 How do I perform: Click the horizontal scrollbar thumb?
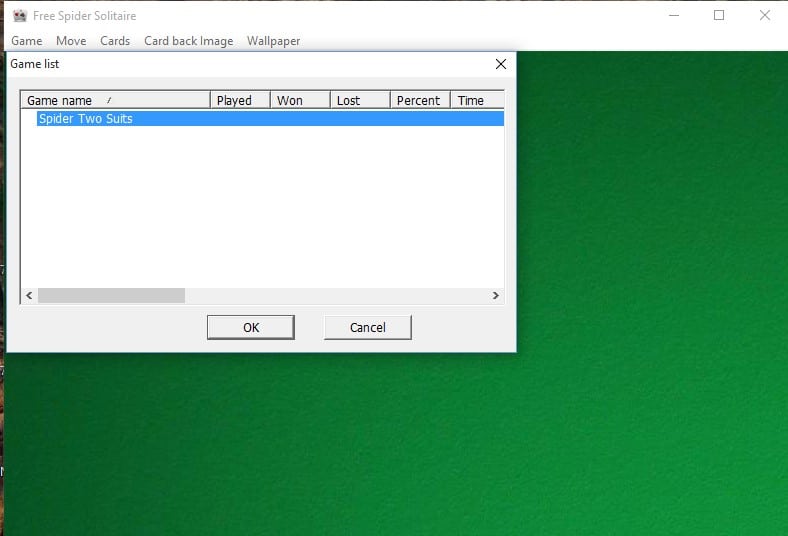[x=112, y=295]
